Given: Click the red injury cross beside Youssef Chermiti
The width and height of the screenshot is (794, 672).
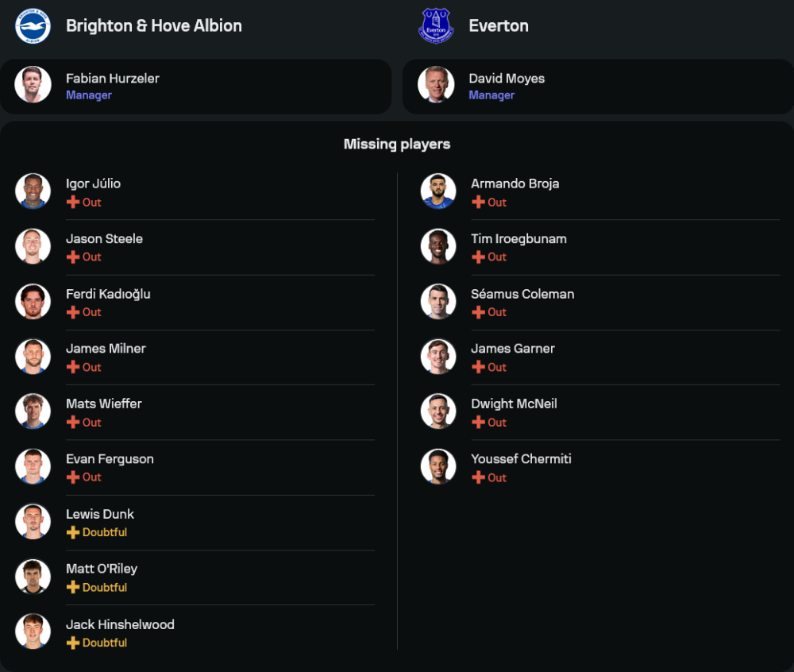Looking at the screenshot, I should click(478, 477).
